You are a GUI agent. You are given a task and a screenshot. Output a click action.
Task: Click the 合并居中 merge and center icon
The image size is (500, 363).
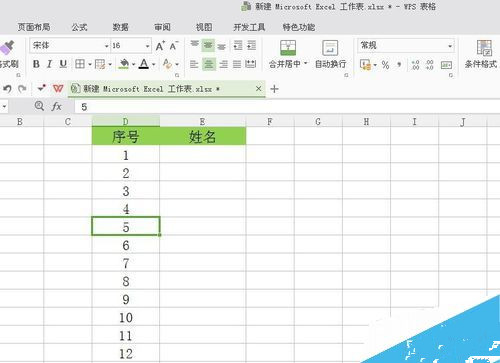[288, 48]
